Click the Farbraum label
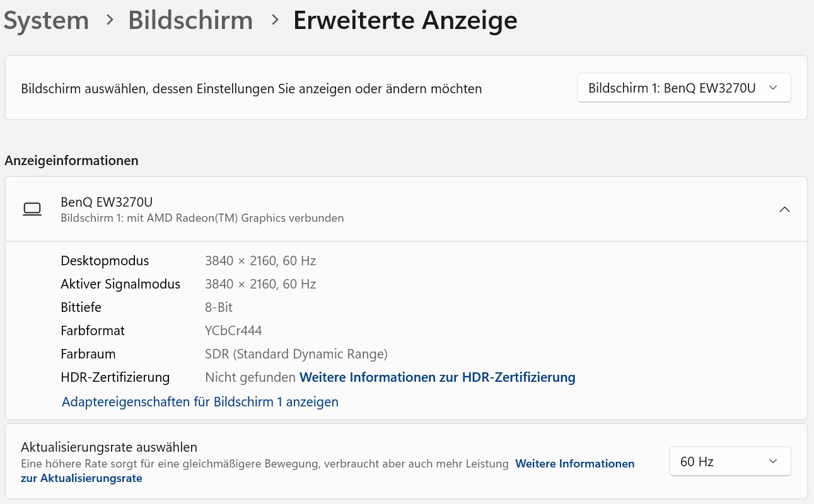Screen dimensions: 814x504 (x=88, y=354)
